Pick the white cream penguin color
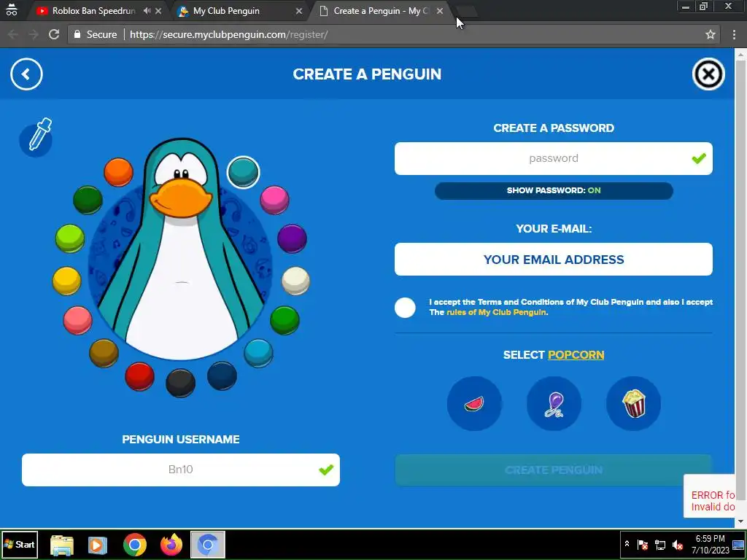This screenshot has width=747, height=560. point(296,281)
